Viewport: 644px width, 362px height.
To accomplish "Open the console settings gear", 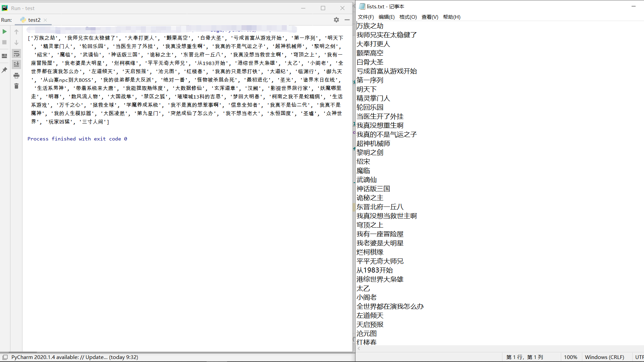I will tap(336, 20).
